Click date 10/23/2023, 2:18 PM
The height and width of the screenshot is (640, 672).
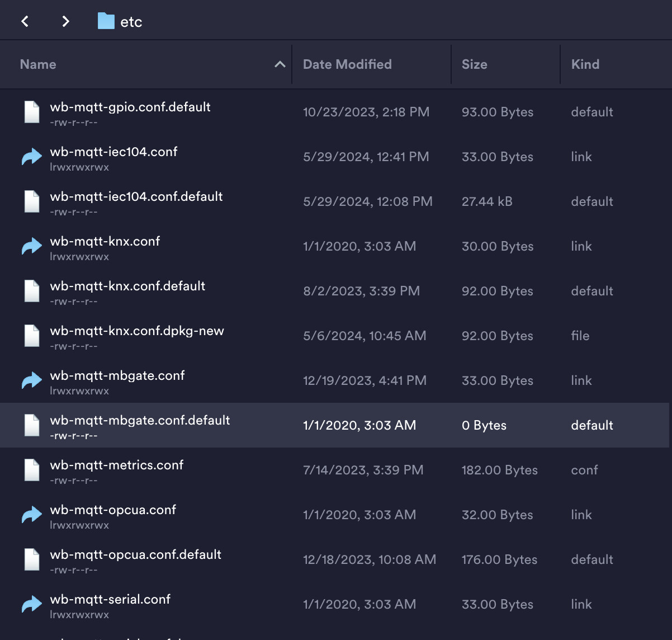point(366,112)
